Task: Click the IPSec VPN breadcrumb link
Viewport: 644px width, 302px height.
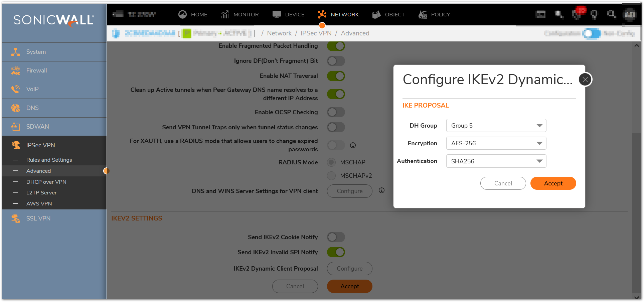Action: [x=316, y=33]
